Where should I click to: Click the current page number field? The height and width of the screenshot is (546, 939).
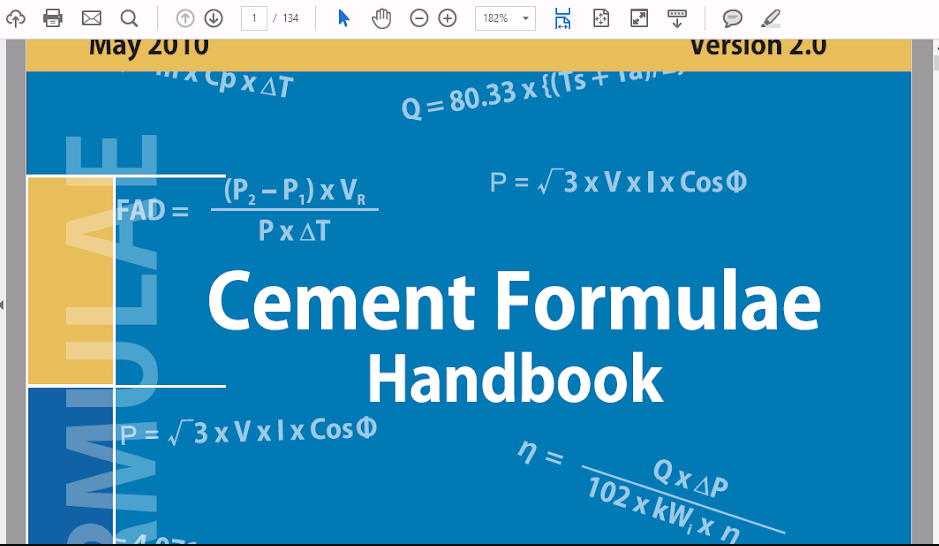coord(254,18)
